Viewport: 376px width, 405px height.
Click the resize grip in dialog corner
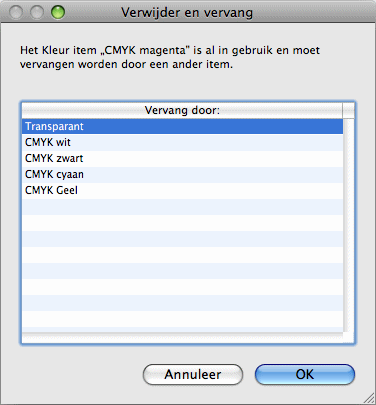pyautogui.click(x=369, y=398)
